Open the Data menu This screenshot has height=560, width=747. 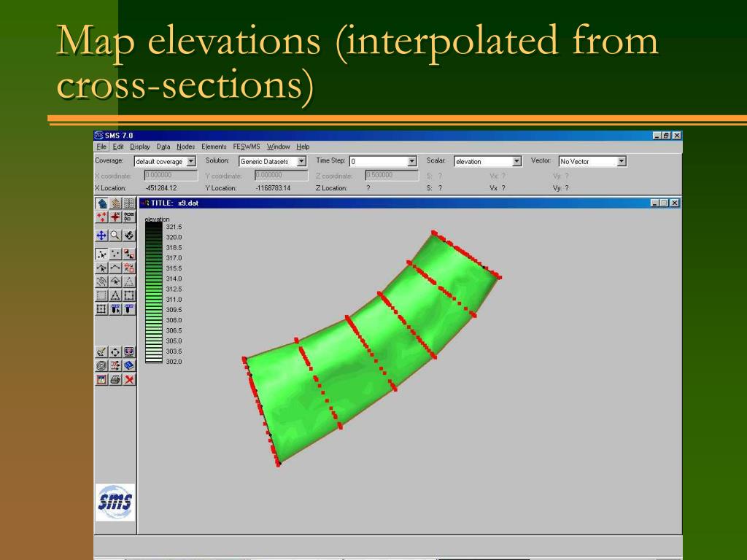[x=163, y=147]
